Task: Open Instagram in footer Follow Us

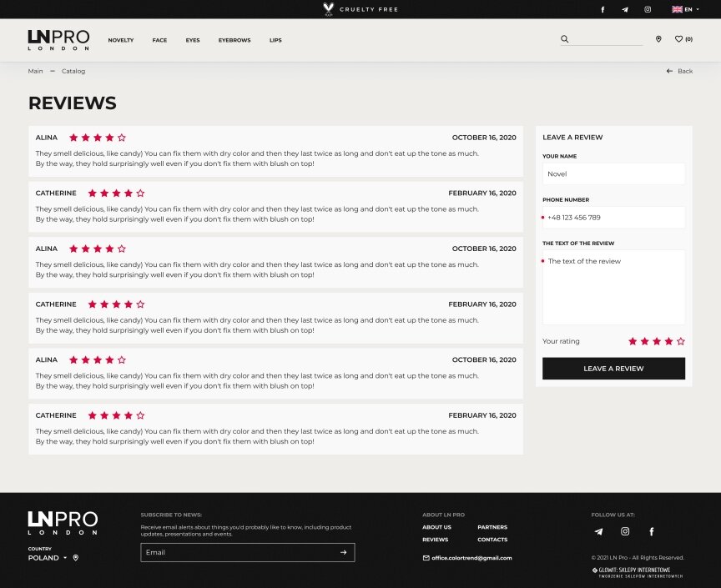Action: click(x=625, y=531)
